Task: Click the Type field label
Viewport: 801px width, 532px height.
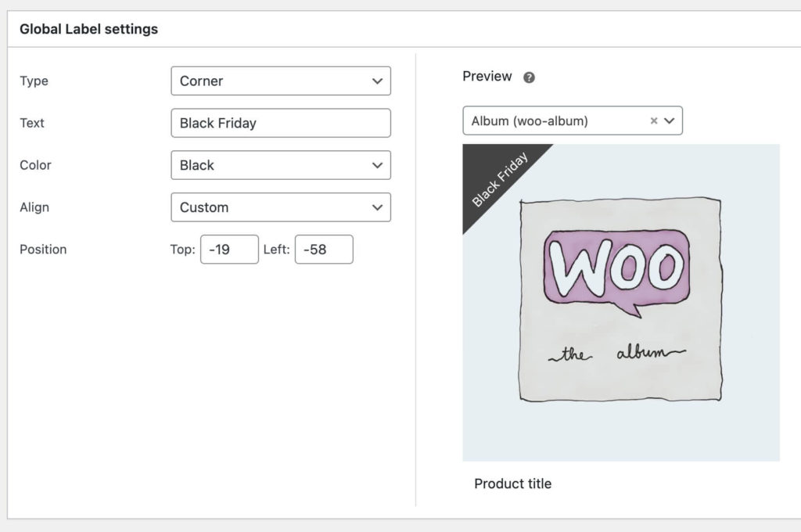Action: tap(34, 81)
